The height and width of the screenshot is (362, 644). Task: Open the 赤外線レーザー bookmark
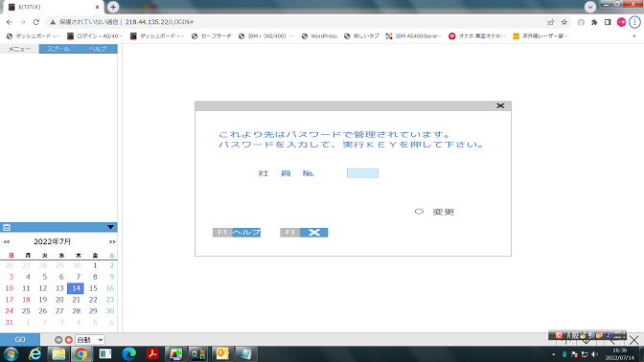[x=540, y=36]
